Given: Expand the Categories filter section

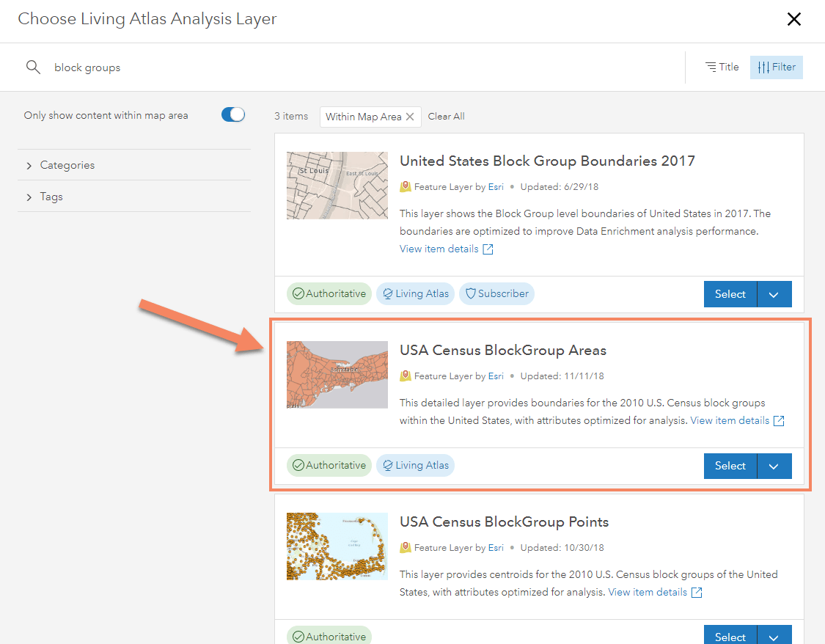Looking at the screenshot, I should (x=67, y=165).
